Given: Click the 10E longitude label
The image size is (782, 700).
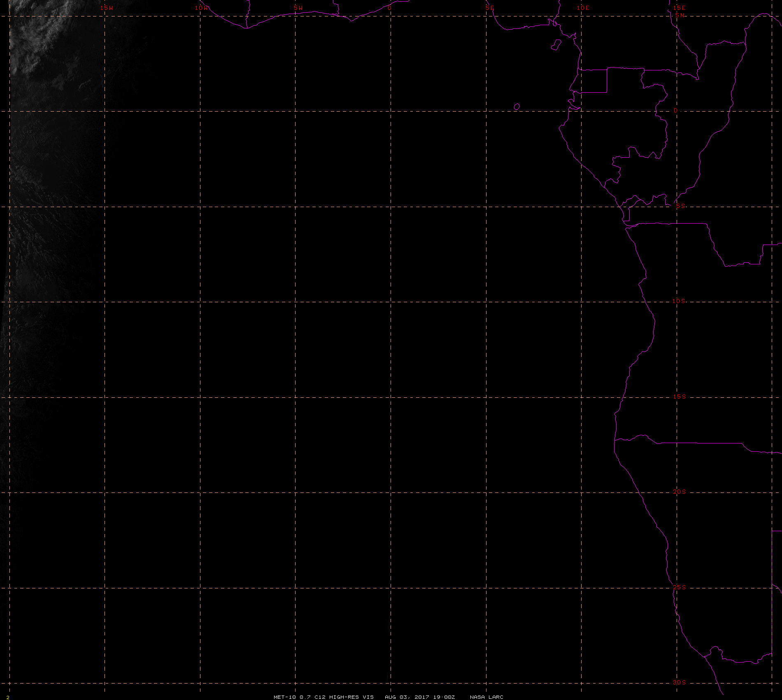Looking at the screenshot, I should (583, 8).
